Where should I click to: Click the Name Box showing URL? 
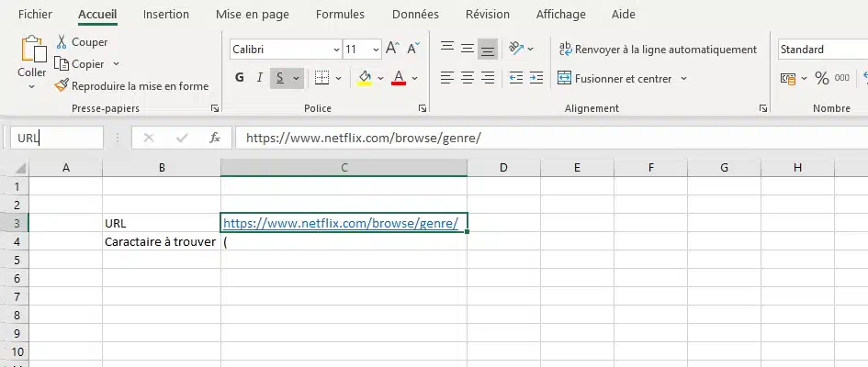pyautogui.click(x=56, y=138)
